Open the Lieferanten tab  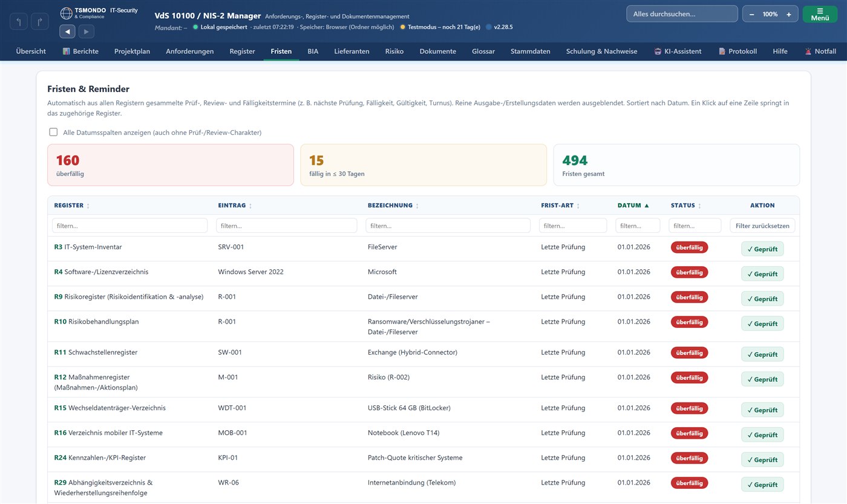point(352,51)
